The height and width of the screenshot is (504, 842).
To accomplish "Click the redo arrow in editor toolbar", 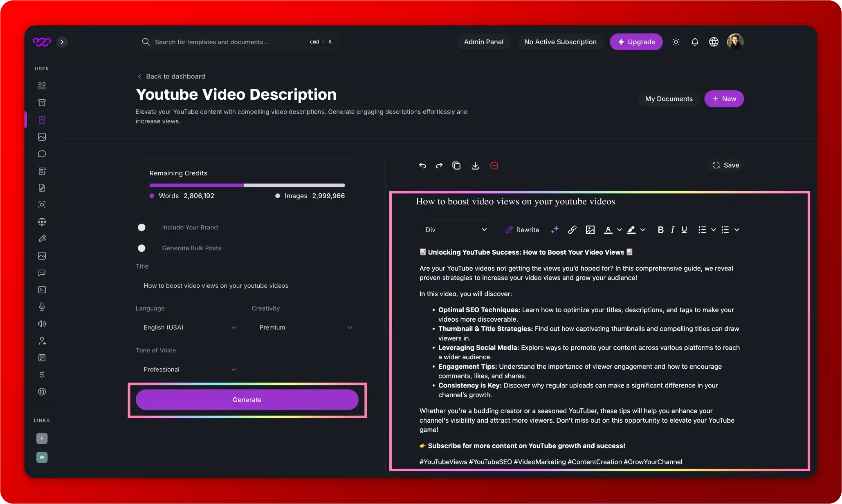I will pos(439,166).
